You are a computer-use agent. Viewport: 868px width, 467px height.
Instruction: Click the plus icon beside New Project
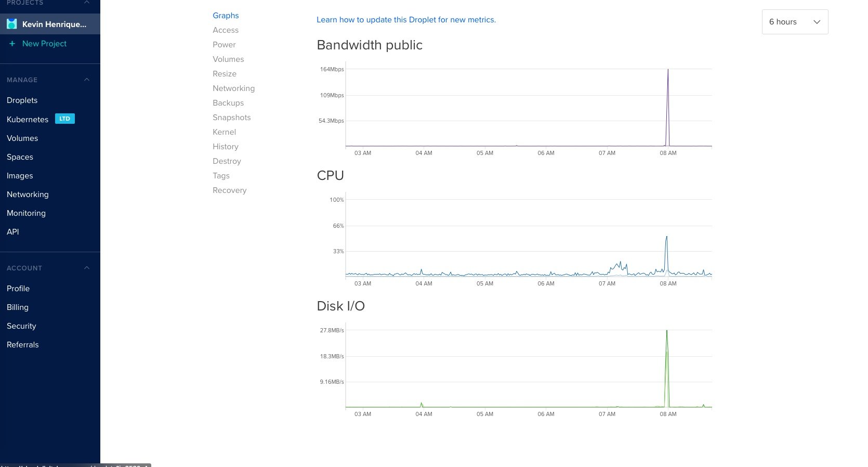12,44
